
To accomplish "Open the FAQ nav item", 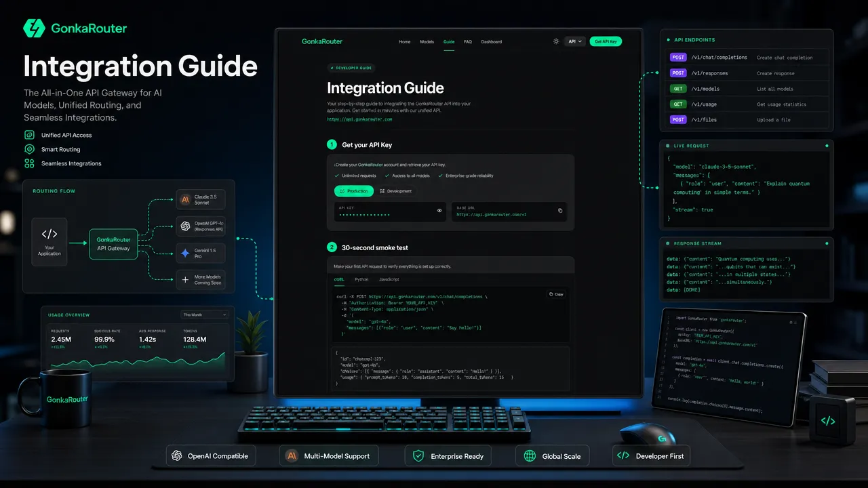I will point(468,42).
